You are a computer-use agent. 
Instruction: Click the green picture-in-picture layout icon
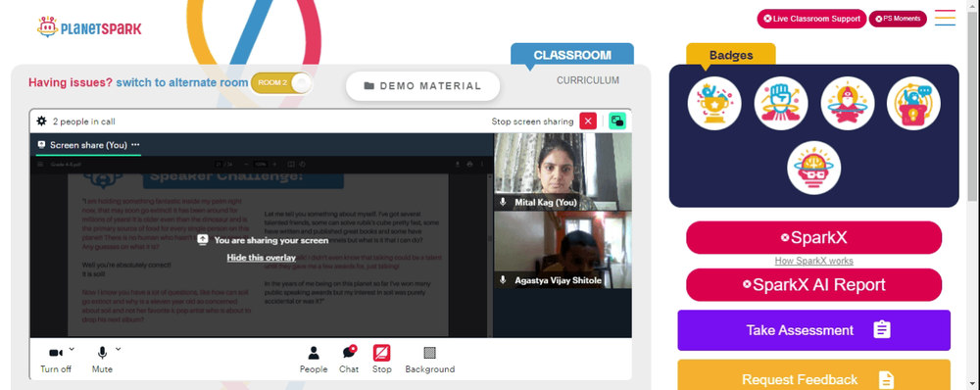click(617, 122)
